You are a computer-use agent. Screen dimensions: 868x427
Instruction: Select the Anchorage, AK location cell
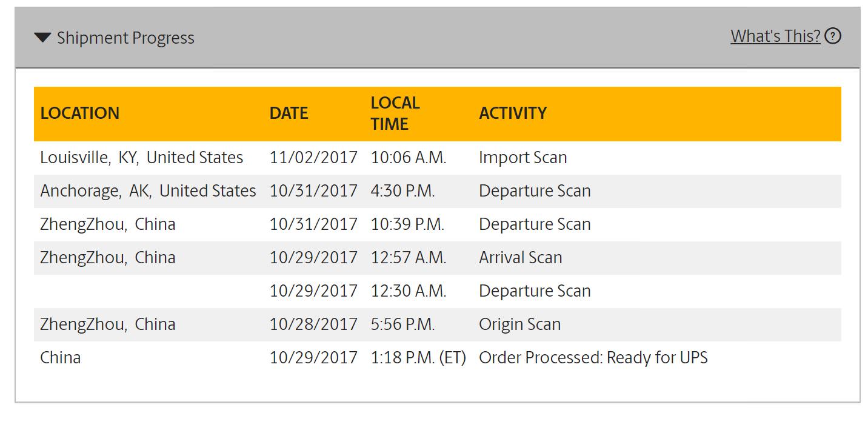(x=148, y=191)
